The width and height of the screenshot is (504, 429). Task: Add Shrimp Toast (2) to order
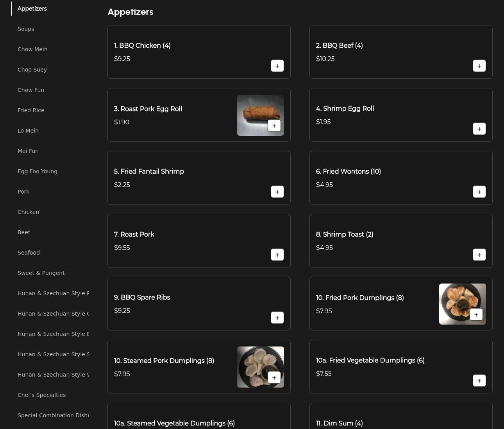click(479, 255)
